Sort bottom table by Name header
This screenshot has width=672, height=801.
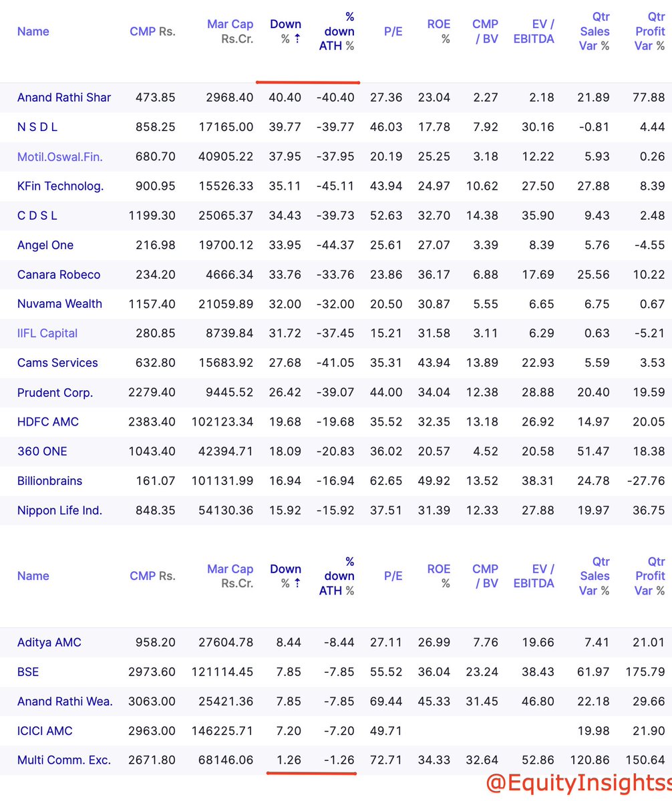33,577
